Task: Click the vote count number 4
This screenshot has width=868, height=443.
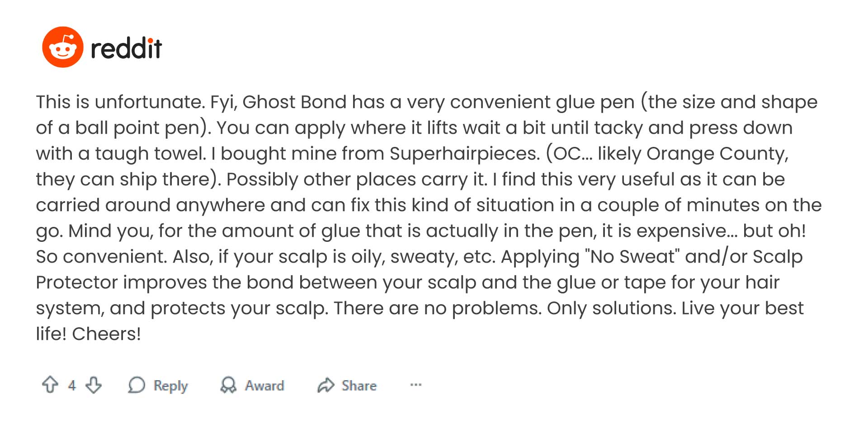Action: 72,385
